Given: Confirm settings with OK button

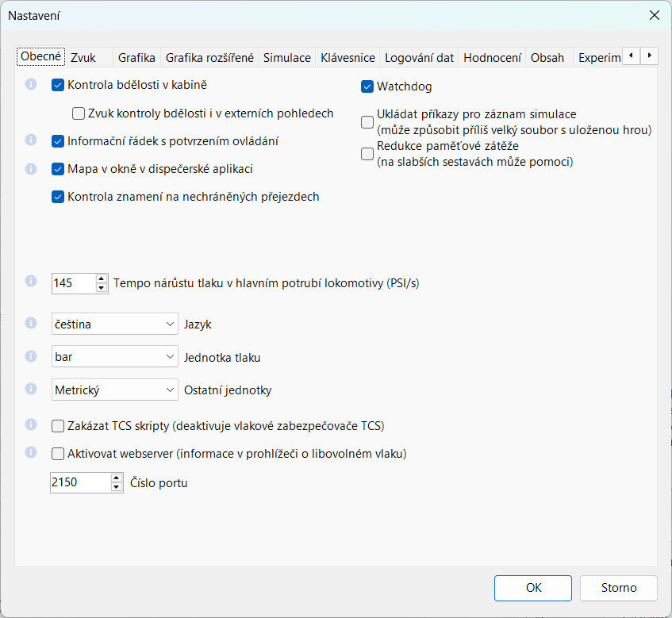Looking at the screenshot, I should 533,588.
